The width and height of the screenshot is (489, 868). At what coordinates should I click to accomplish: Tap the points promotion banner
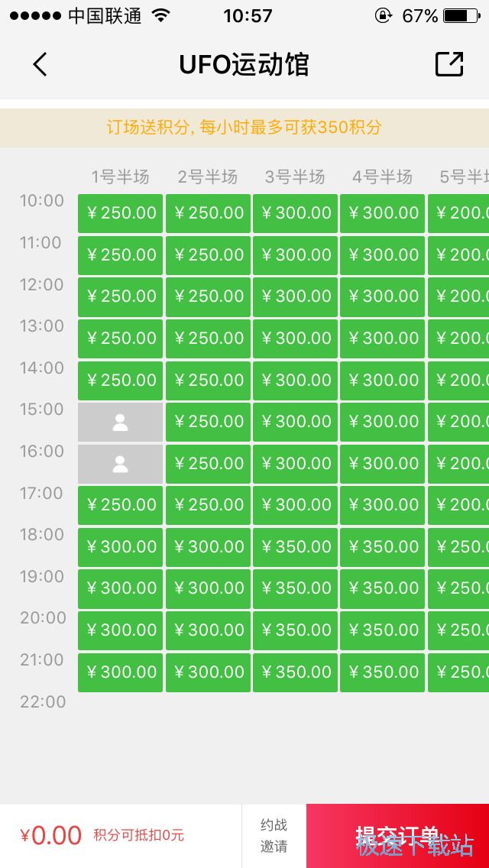coord(244,128)
